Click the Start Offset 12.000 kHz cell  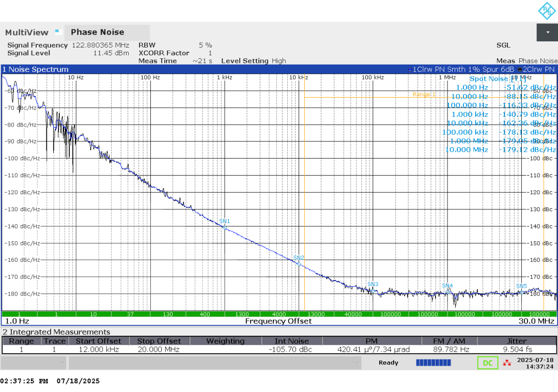pos(98,350)
